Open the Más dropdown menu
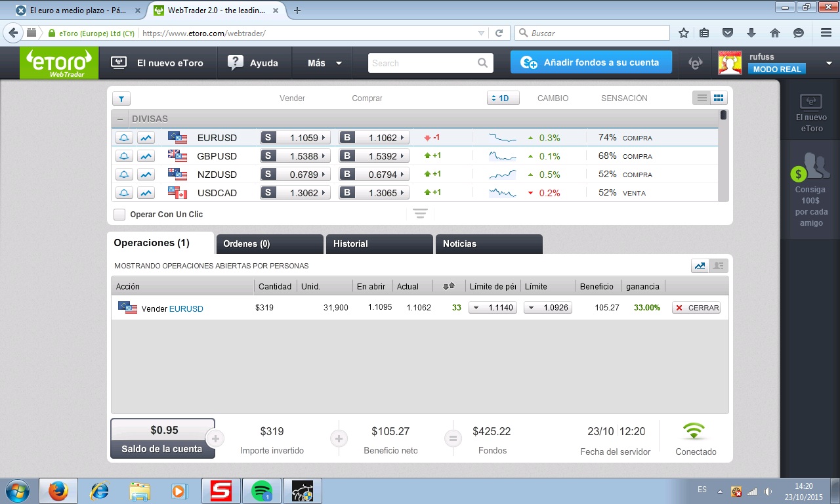The image size is (840, 504). click(x=325, y=63)
